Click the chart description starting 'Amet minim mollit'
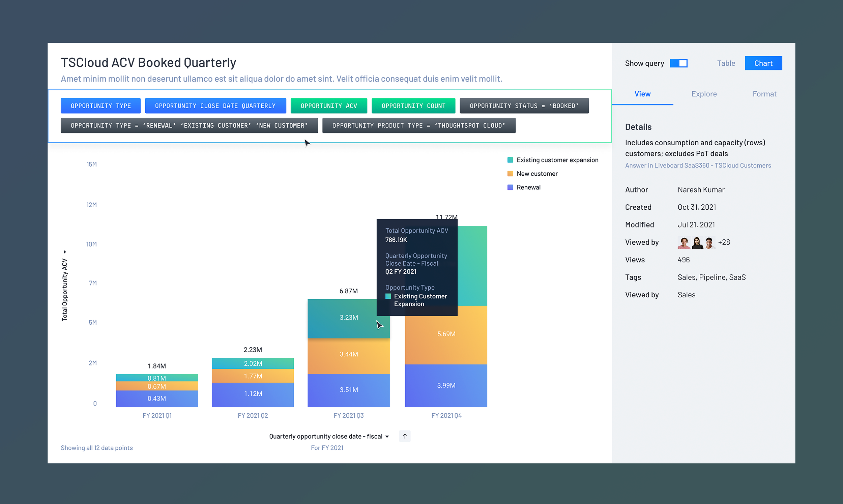Image resolution: width=843 pixels, height=504 pixels. pos(281,79)
